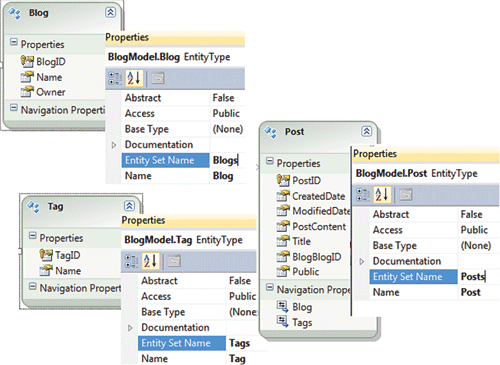Open Property Pages icon in BlogModel.Tag panel

point(174,261)
